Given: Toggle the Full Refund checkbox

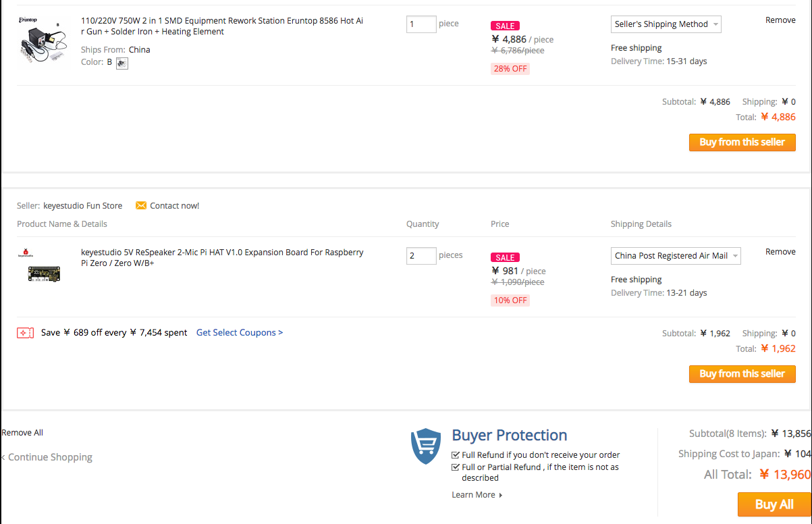Looking at the screenshot, I should click(456, 455).
